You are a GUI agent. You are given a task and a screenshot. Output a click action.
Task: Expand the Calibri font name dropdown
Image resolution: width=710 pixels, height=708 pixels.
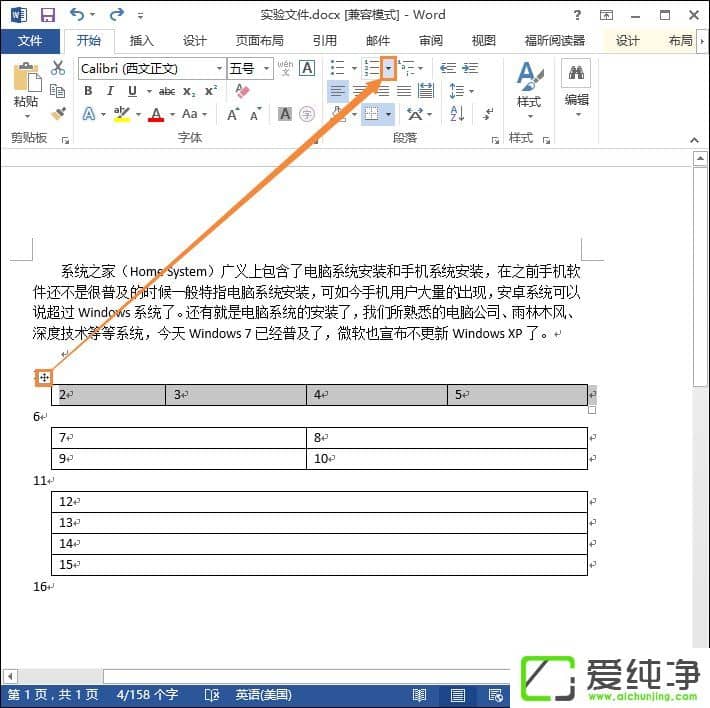click(219, 68)
